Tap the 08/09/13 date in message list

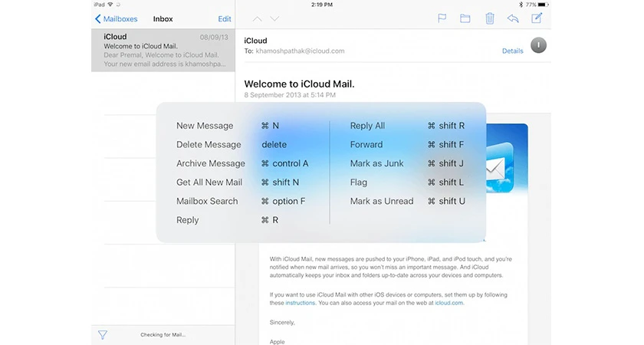pyautogui.click(x=214, y=38)
